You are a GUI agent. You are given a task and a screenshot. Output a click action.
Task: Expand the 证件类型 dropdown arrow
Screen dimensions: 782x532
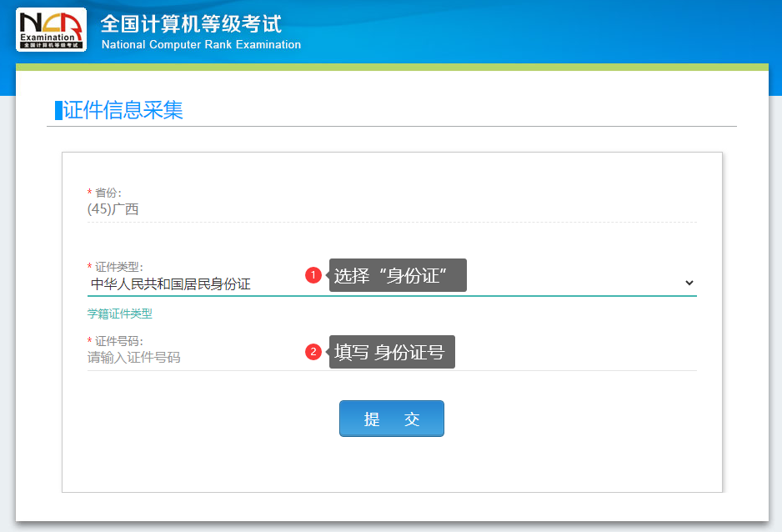click(689, 283)
